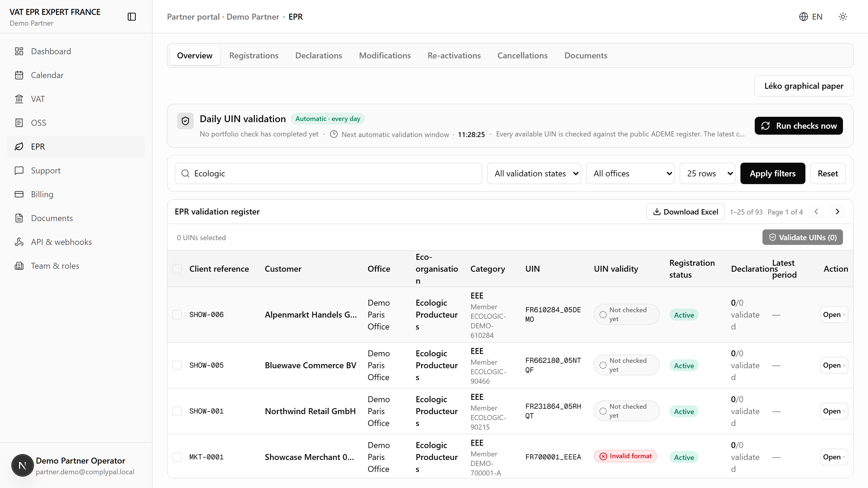Switch to the Modifications tab
The width and height of the screenshot is (868, 488).
coord(385,56)
